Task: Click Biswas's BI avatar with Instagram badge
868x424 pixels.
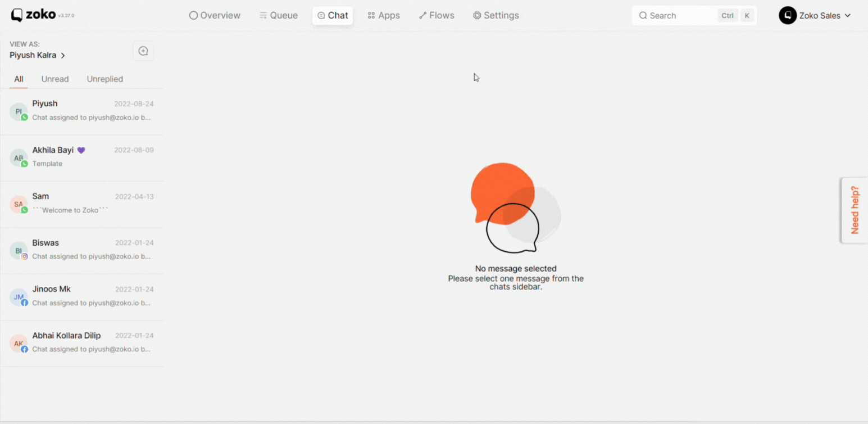Action: 19,251
